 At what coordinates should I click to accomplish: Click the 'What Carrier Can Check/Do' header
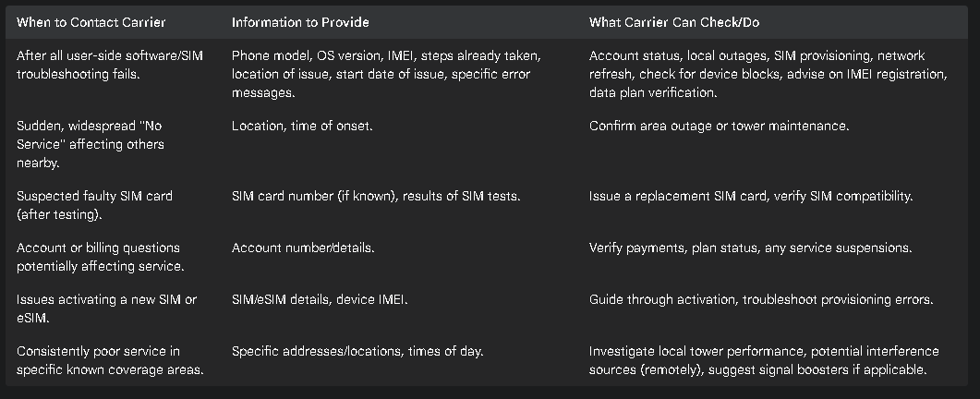coord(673,22)
